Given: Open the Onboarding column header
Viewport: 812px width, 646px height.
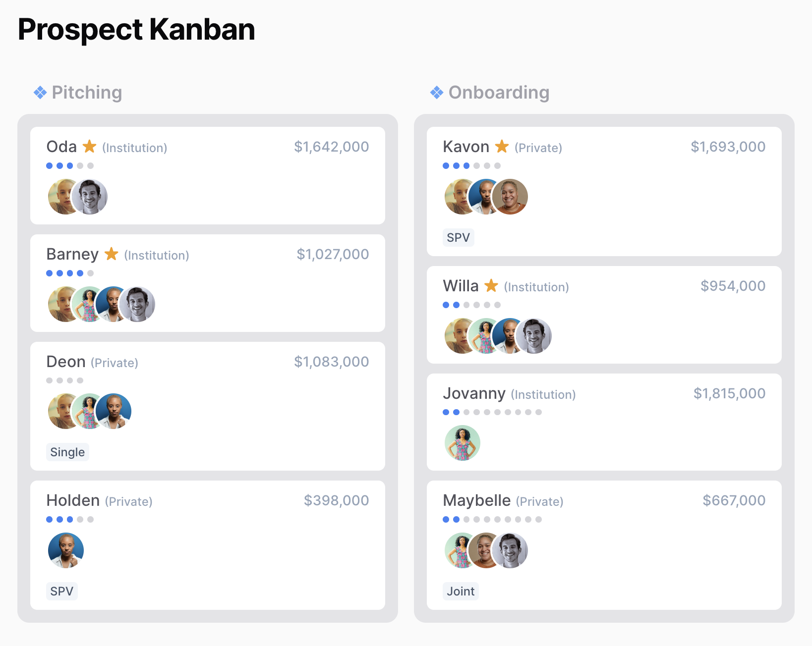Looking at the screenshot, I should pos(499,93).
